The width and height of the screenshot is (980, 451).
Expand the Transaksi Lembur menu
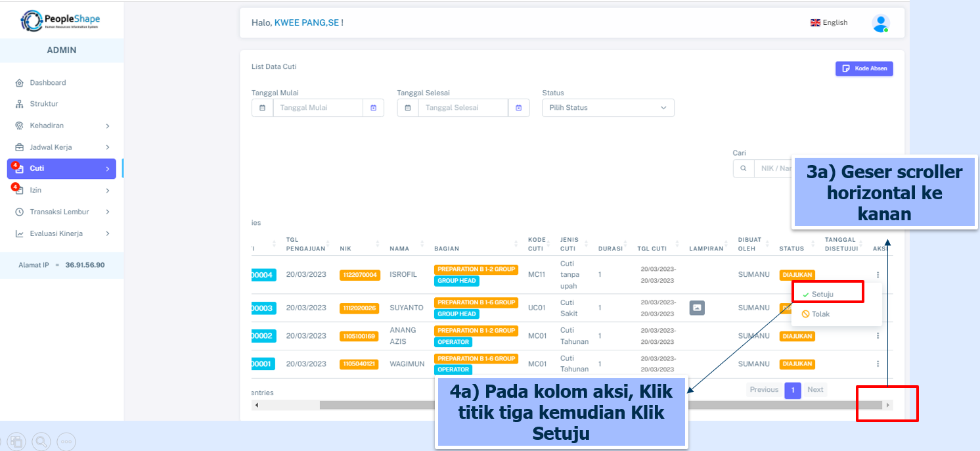tap(62, 212)
